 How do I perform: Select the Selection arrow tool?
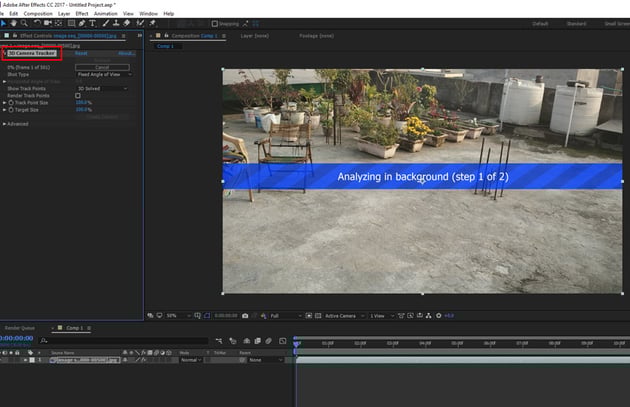point(4,24)
